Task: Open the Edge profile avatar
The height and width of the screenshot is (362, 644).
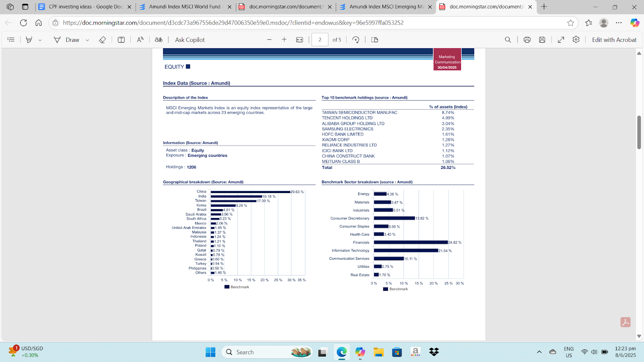Action: click(603, 23)
